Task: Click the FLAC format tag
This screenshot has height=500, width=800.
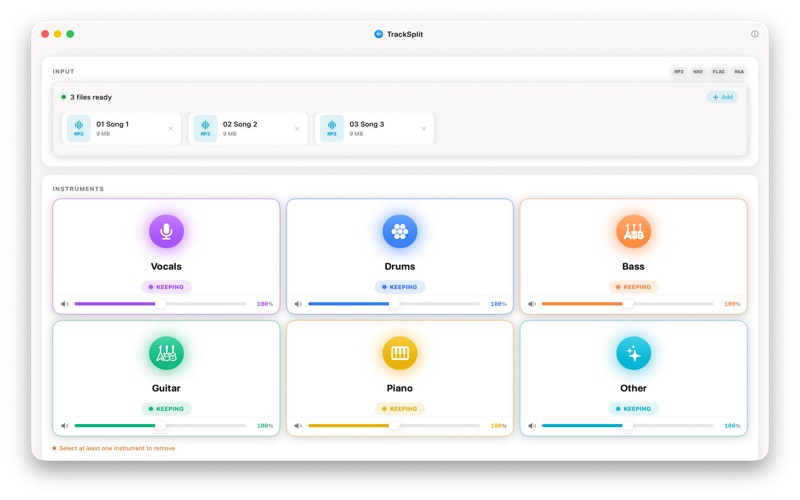Action: tap(718, 71)
